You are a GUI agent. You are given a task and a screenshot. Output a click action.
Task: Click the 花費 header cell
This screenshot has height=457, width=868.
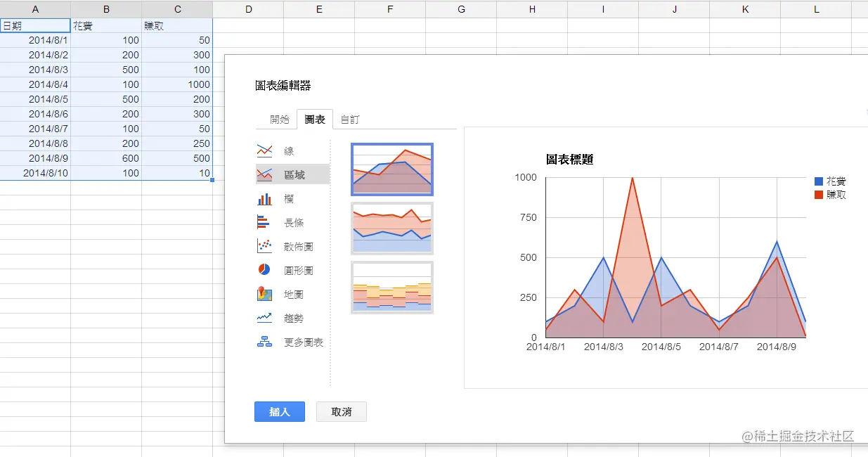pos(106,26)
